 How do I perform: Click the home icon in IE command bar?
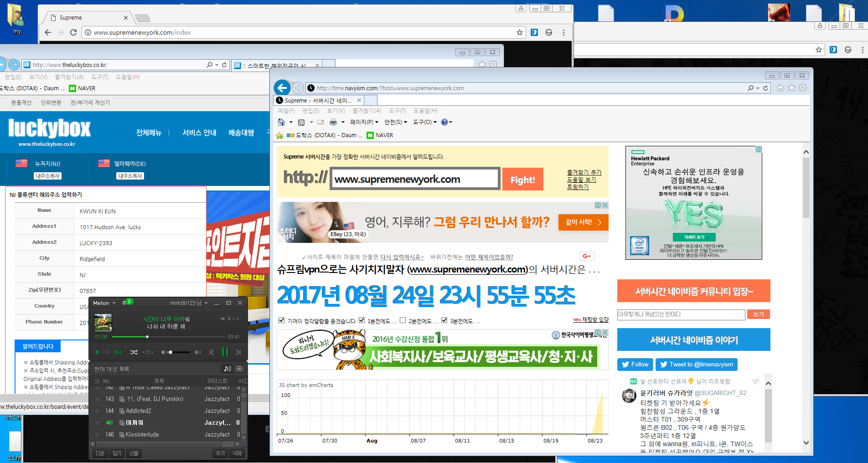(281, 122)
